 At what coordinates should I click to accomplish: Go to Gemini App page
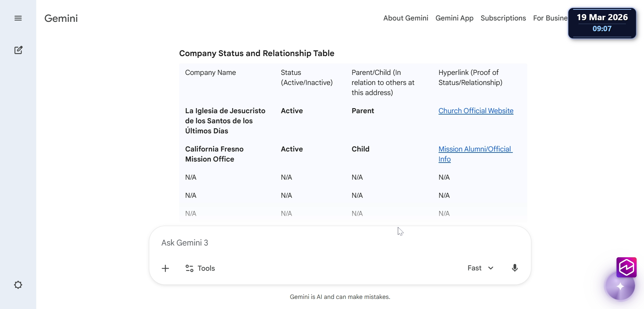coord(454,18)
